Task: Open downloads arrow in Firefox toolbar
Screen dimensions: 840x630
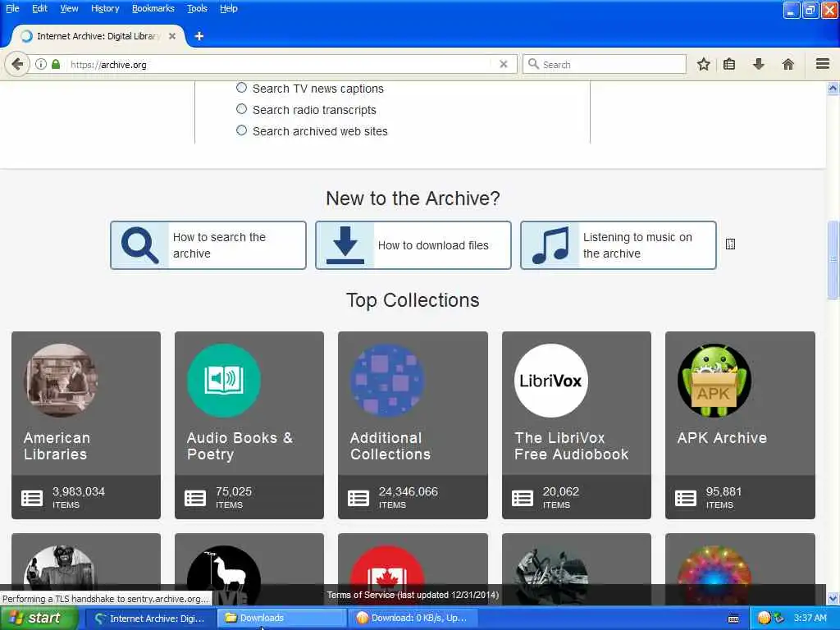Action: (x=759, y=65)
